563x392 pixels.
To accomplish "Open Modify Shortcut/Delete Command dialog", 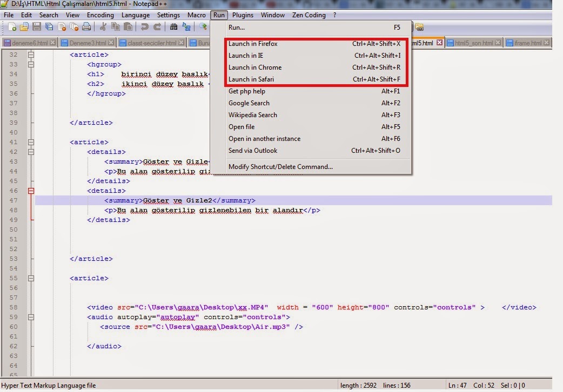I will (x=279, y=166).
